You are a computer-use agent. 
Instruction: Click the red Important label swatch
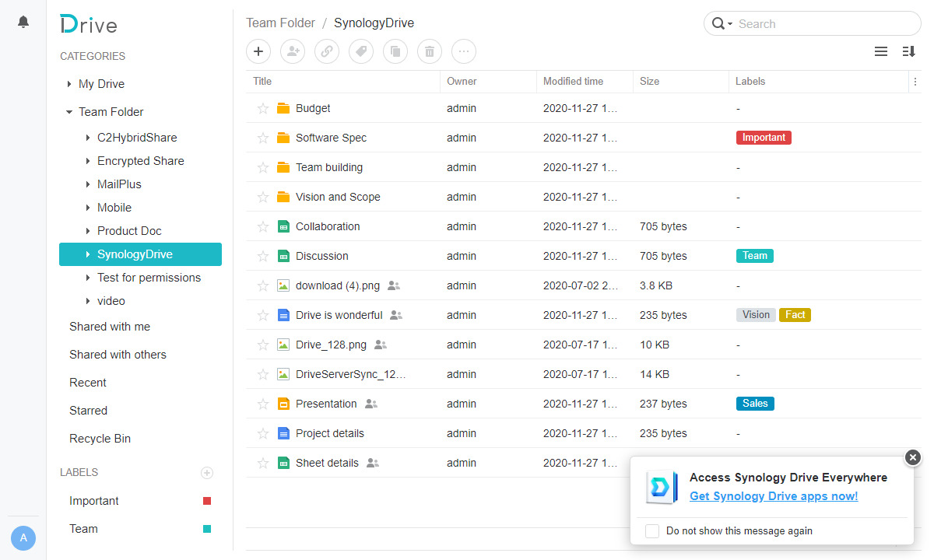click(207, 501)
